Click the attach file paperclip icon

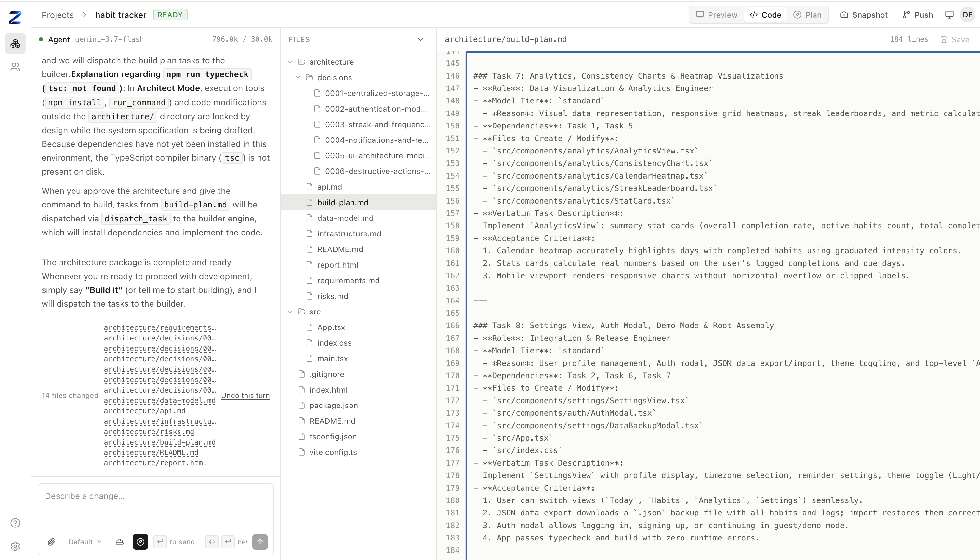click(51, 541)
